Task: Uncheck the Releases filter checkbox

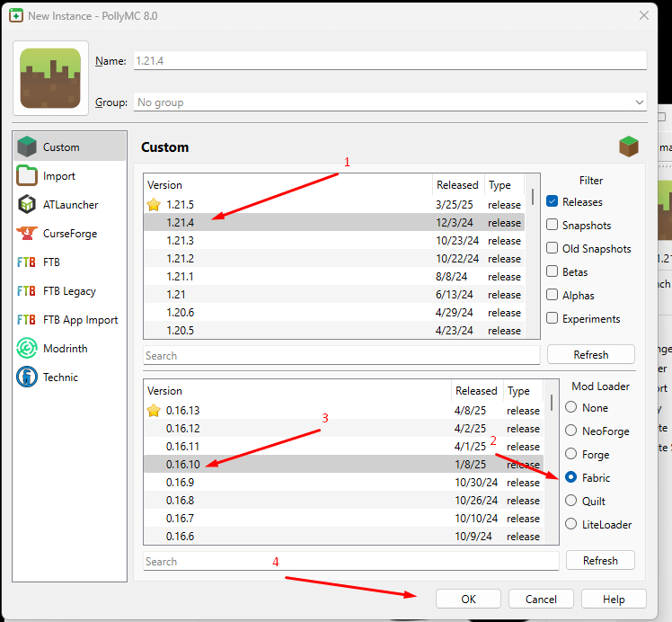Action: [x=553, y=202]
